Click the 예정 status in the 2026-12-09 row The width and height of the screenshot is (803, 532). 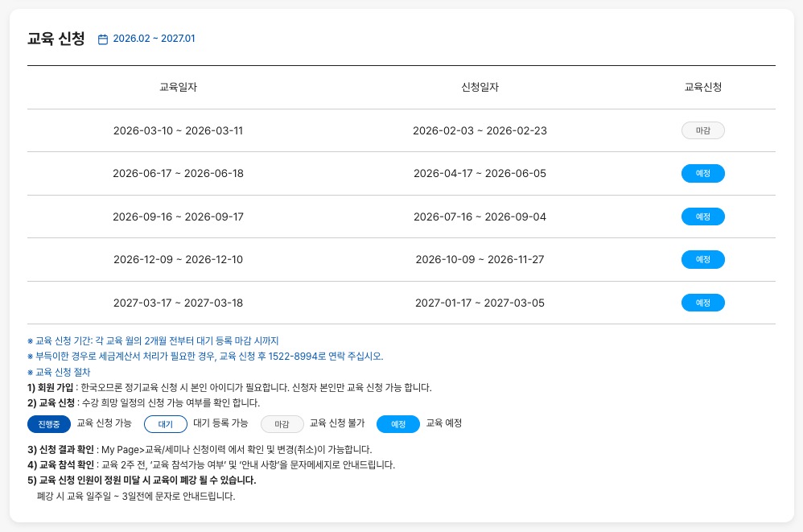pyautogui.click(x=702, y=259)
